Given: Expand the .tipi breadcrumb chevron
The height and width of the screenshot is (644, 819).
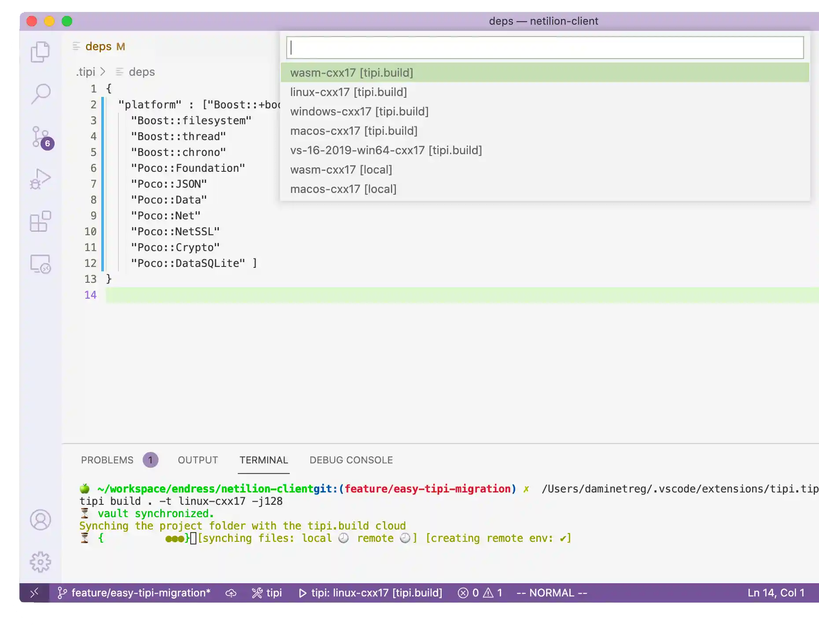Looking at the screenshot, I should (x=103, y=71).
